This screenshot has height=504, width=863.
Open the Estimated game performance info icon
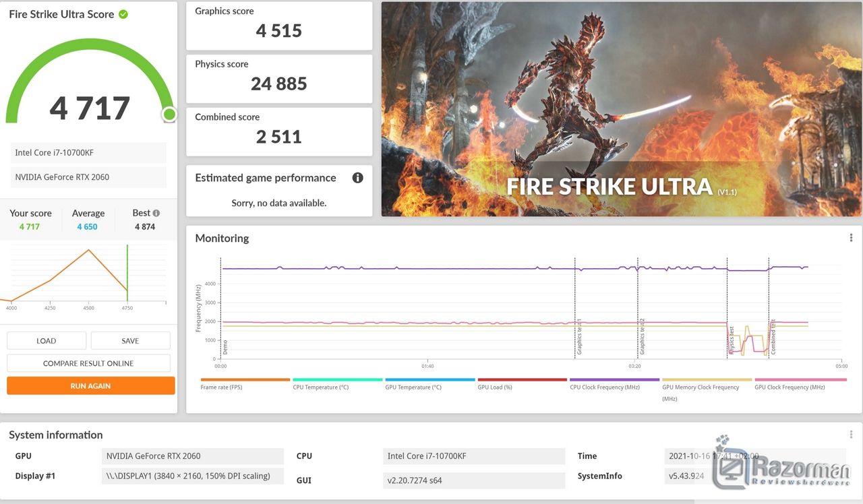(x=358, y=178)
